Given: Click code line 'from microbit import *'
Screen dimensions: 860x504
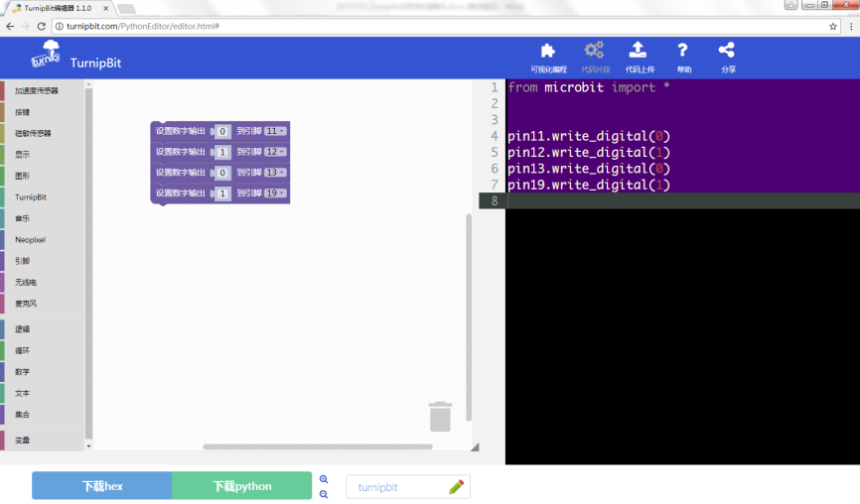Looking at the screenshot, I should tap(589, 87).
